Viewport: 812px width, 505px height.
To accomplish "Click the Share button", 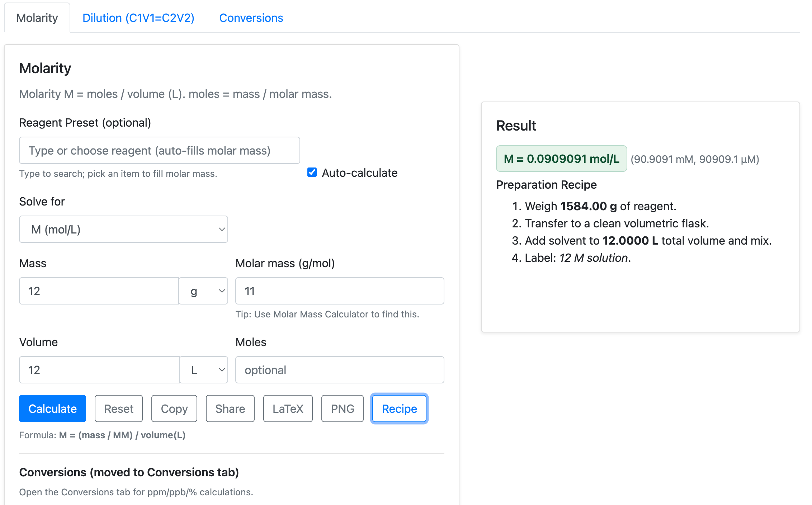I will [x=230, y=409].
